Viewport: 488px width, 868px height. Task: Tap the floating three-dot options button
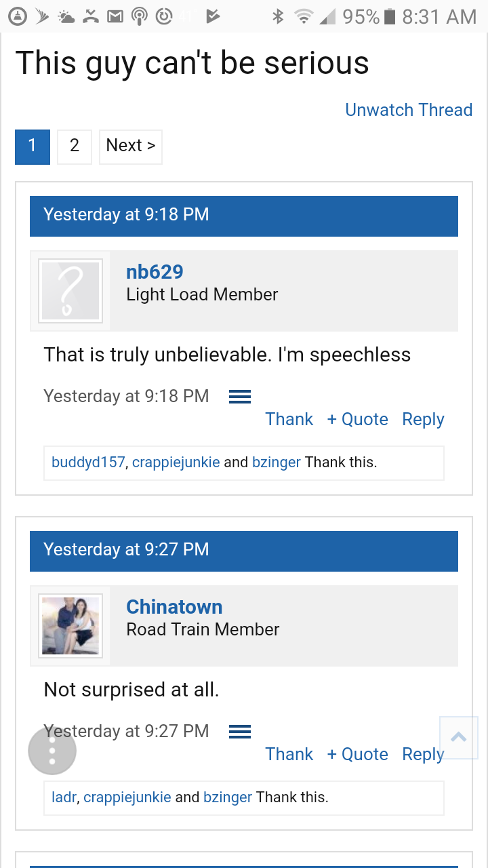coord(52,751)
